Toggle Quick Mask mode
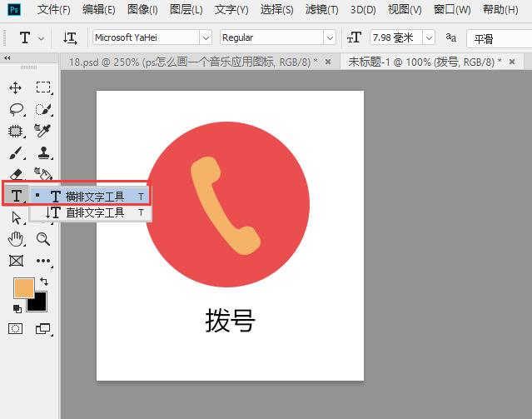The image size is (532, 419). tap(16, 329)
